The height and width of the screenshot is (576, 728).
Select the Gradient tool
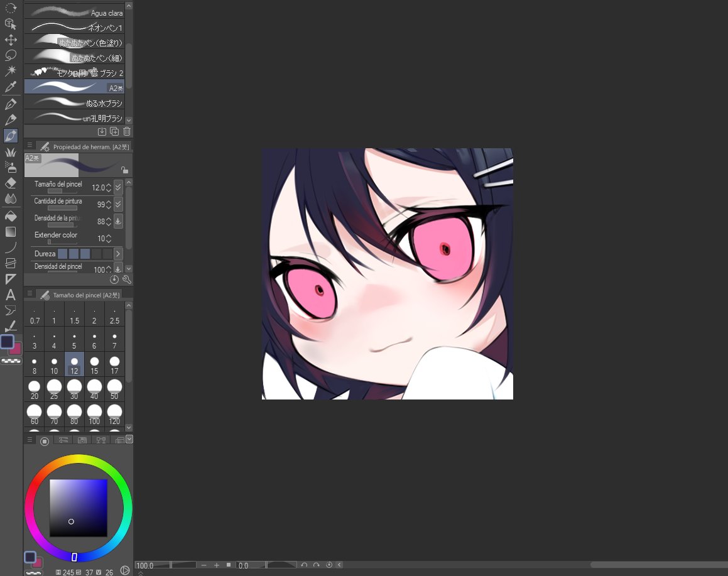(x=10, y=232)
